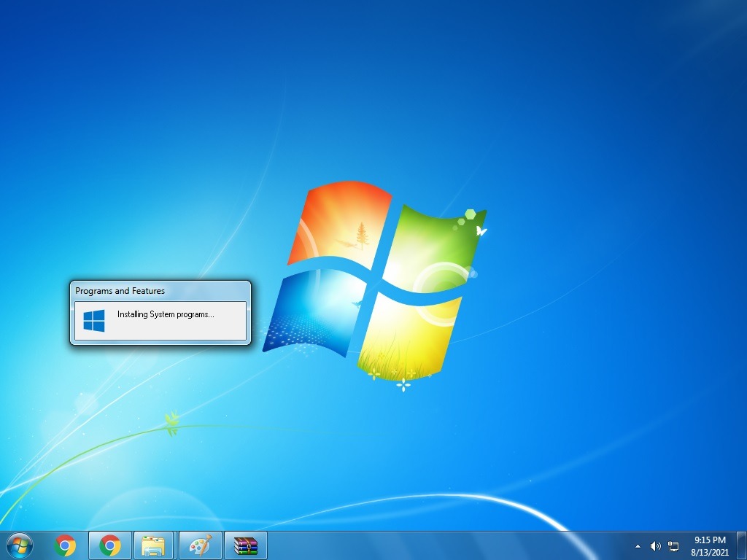This screenshot has width=747, height=560.
Task: Click the empty middle section of the taskbar
Action: tap(438, 545)
